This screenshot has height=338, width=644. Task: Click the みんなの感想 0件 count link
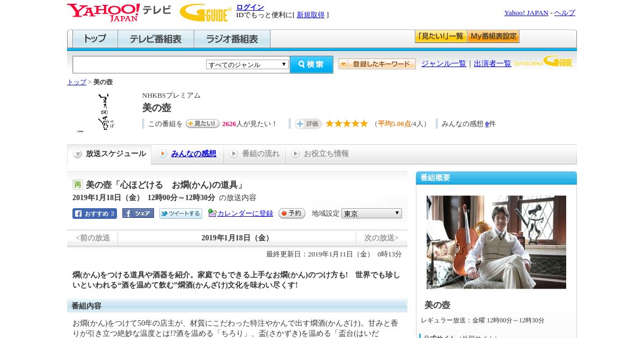pyautogui.click(x=487, y=124)
